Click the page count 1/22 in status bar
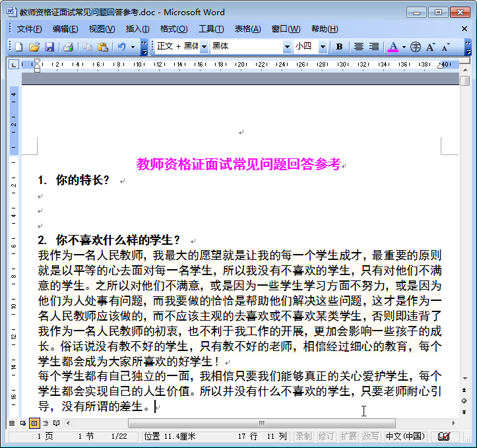This screenshot has width=477, height=448. [119, 436]
